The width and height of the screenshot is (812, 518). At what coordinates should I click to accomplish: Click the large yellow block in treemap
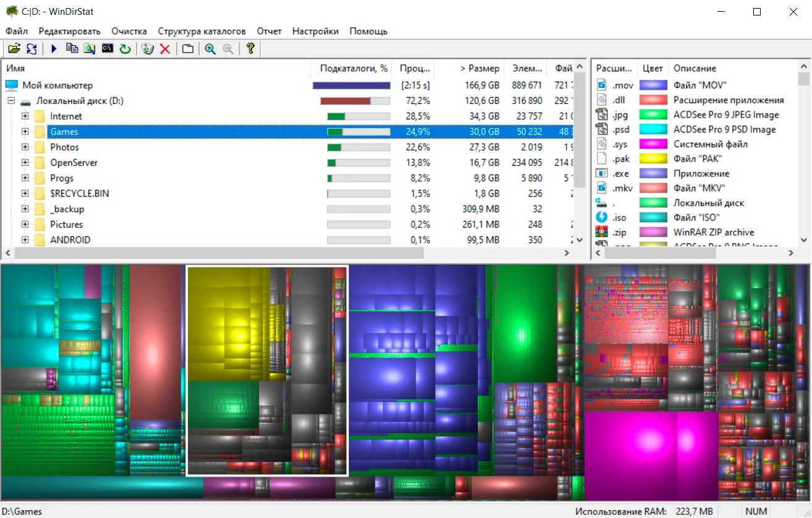228,323
